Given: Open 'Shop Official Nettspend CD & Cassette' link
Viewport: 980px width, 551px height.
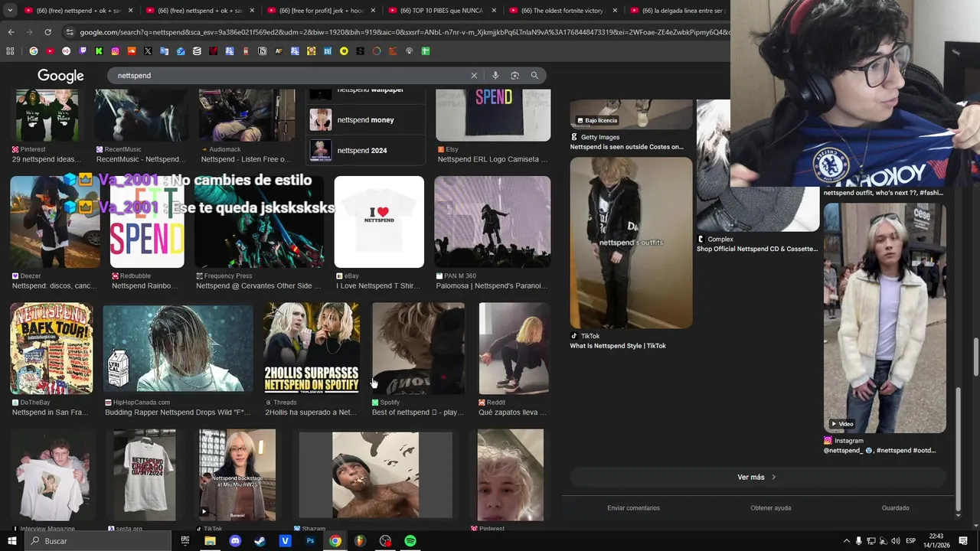Looking at the screenshot, I should tap(757, 249).
